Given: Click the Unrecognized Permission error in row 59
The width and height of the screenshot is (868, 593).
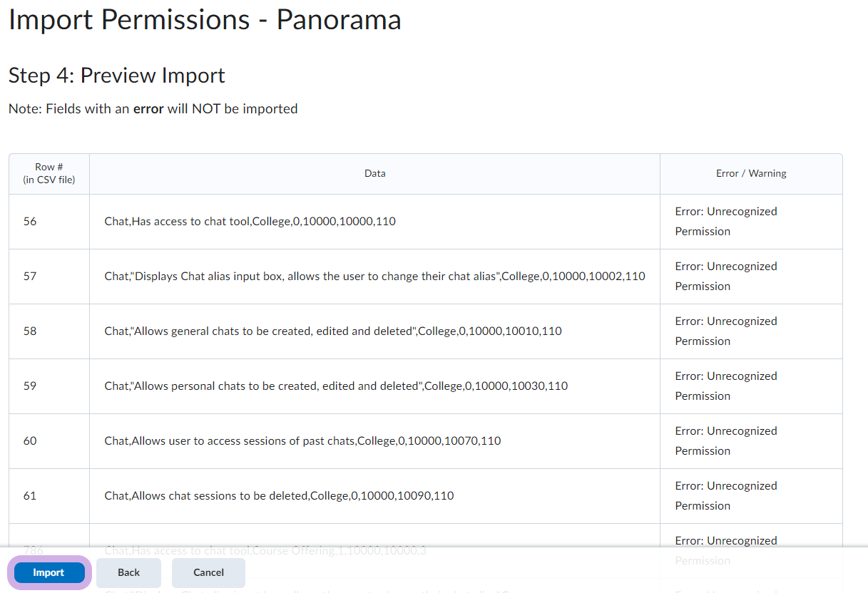Looking at the screenshot, I should tap(725, 386).
